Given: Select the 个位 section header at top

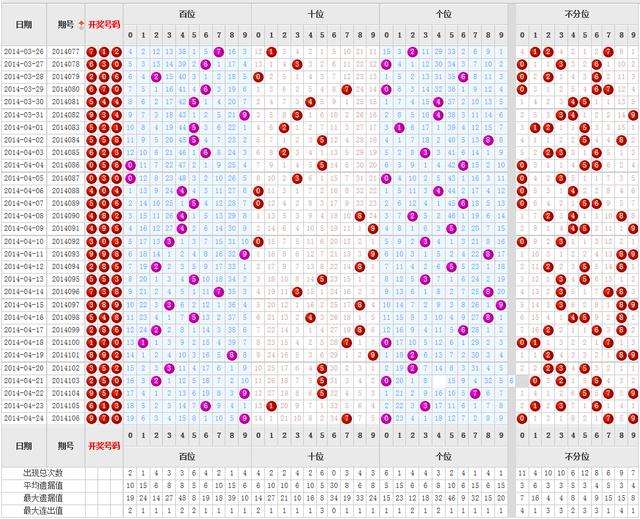Looking at the screenshot, I should pos(444,14).
